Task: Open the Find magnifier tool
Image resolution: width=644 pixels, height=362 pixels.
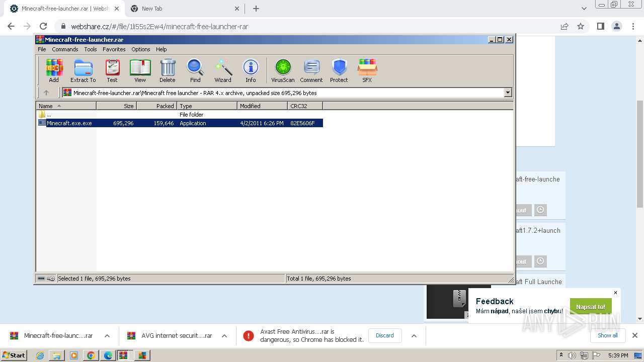Action: tap(195, 70)
